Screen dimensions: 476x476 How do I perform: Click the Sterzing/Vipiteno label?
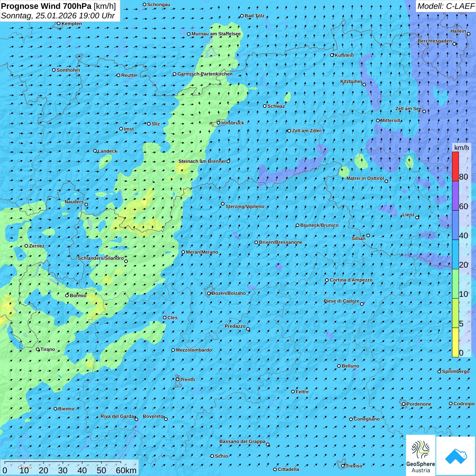point(245,206)
